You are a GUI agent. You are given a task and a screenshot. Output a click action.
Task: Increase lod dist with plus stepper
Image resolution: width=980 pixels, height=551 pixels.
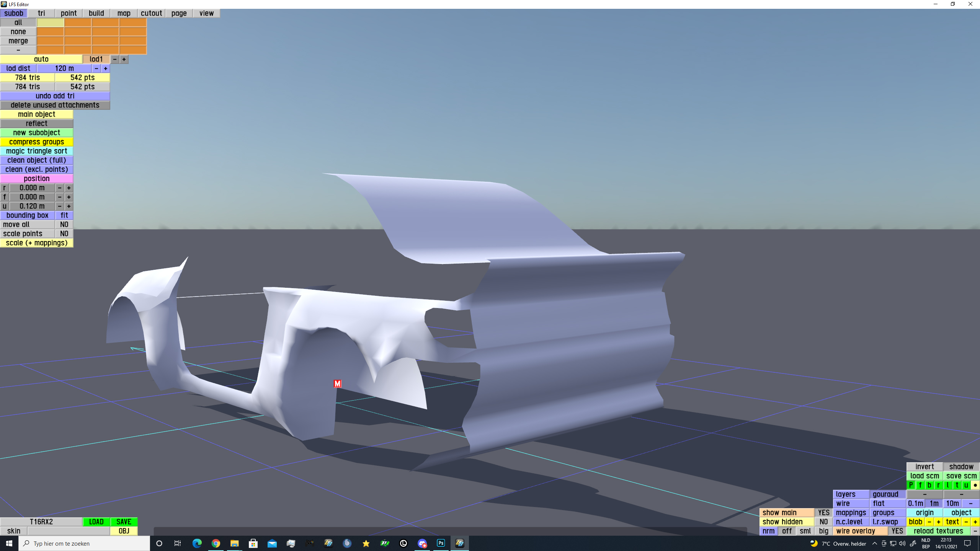tap(106, 68)
